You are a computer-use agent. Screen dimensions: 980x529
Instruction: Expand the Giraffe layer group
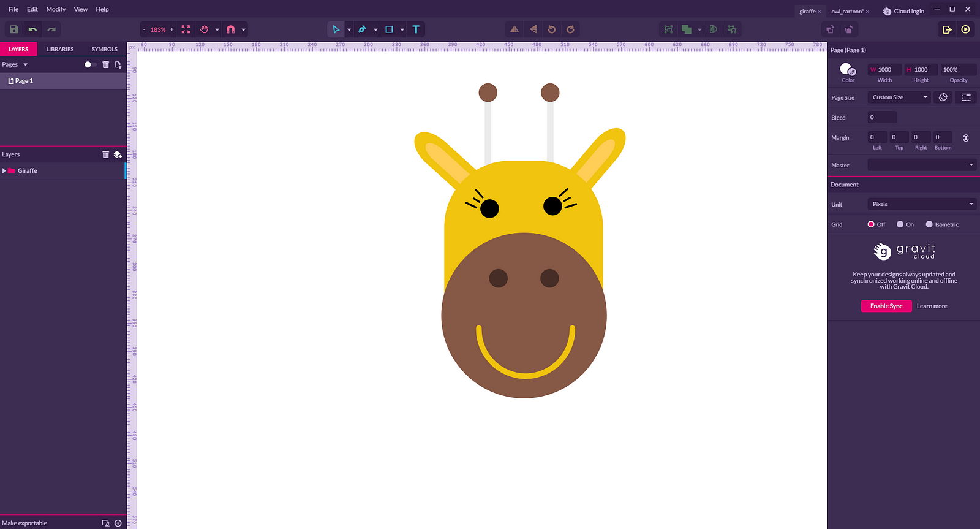tap(4, 171)
